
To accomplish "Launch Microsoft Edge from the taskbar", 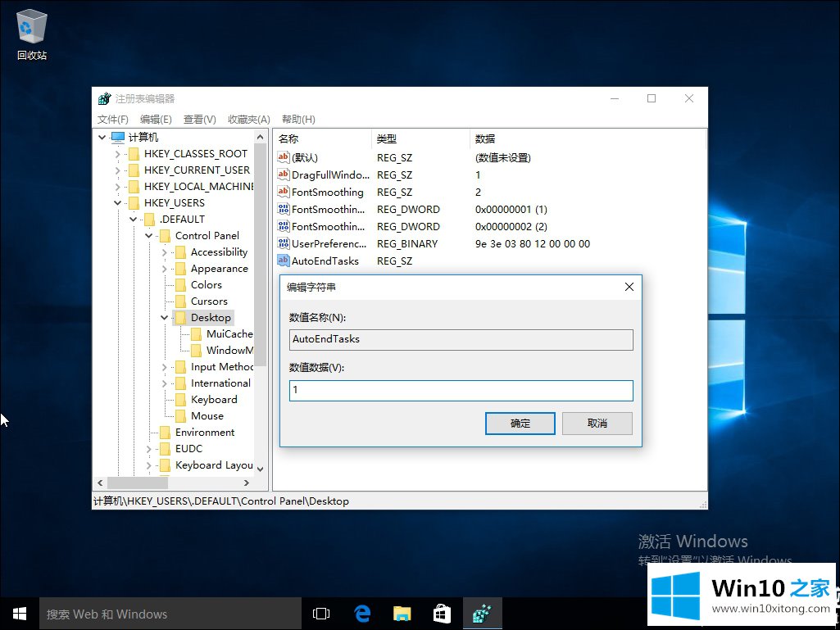I will click(x=363, y=614).
